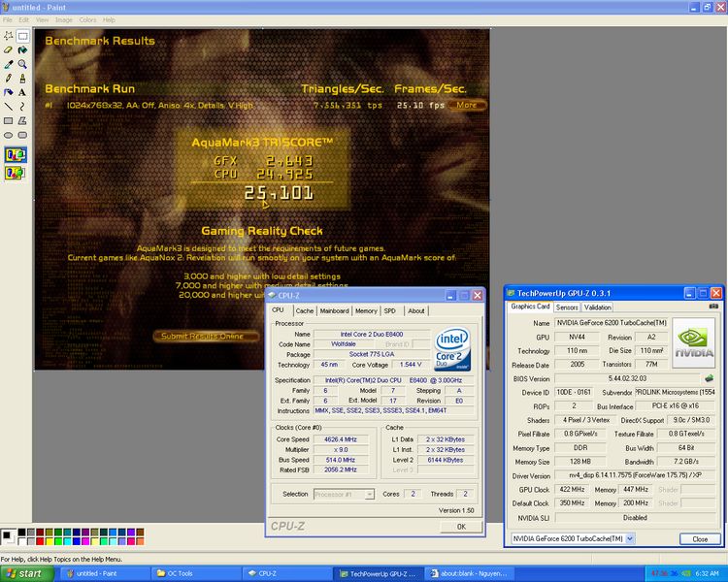Pick the Polygon tool
Screen dimensions: 728x582
(x=22, y=120)
